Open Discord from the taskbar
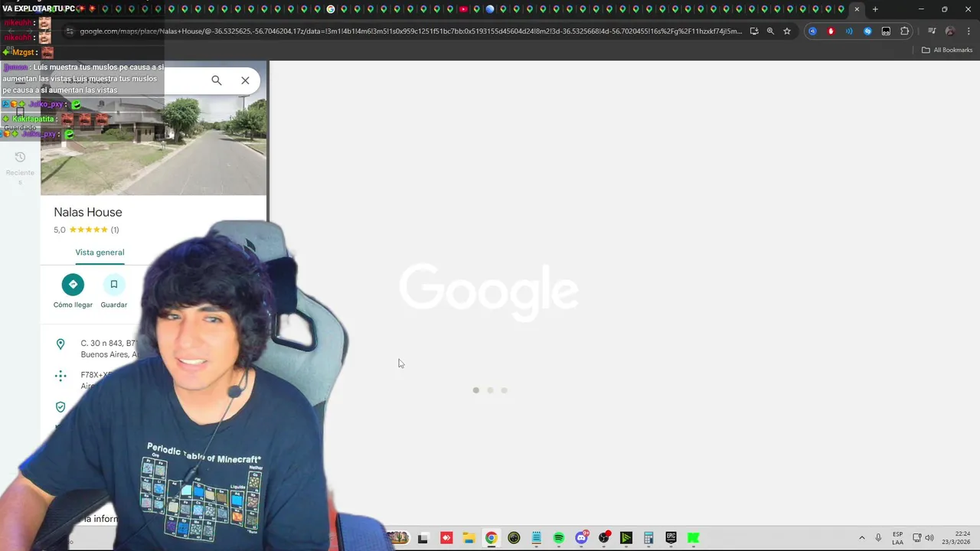Viewport: 980px width, 551px height. [582, 538]
